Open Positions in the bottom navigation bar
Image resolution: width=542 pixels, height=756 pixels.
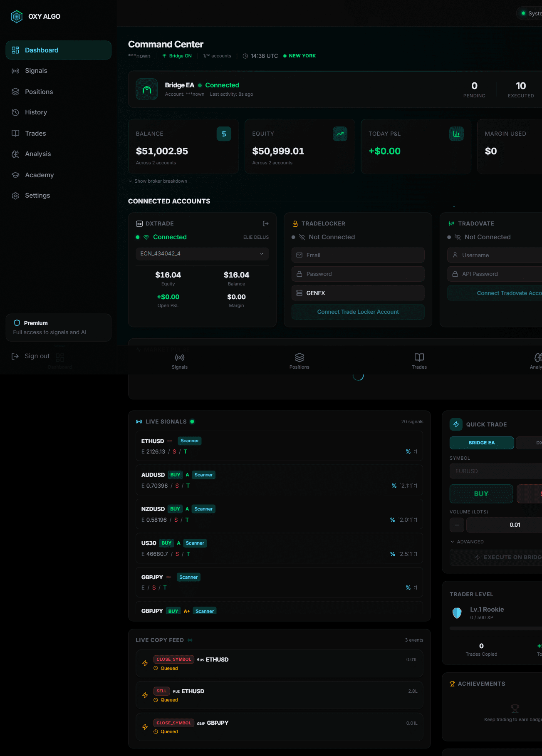click(x=299, y=361)
